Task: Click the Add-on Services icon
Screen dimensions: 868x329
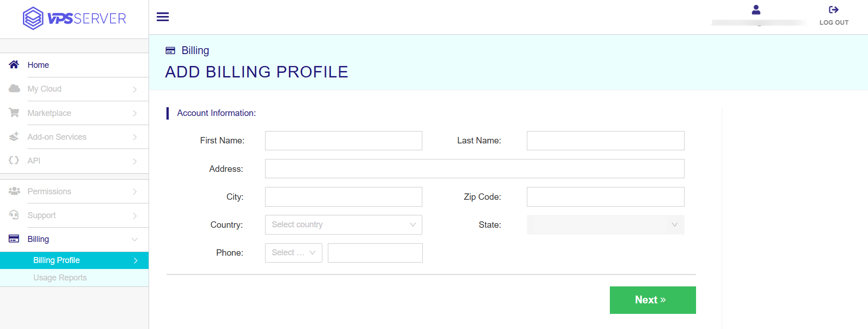Action: [x=14, y=137]
